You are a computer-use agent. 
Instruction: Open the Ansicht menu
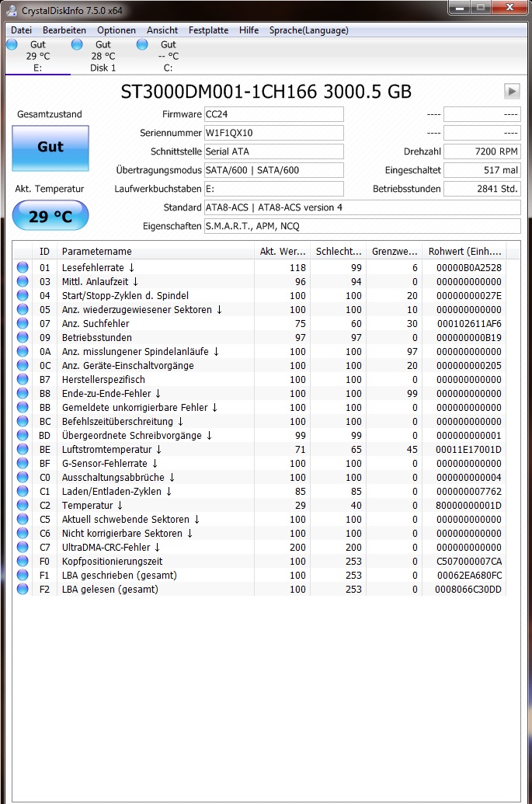(x=162, y=30)
